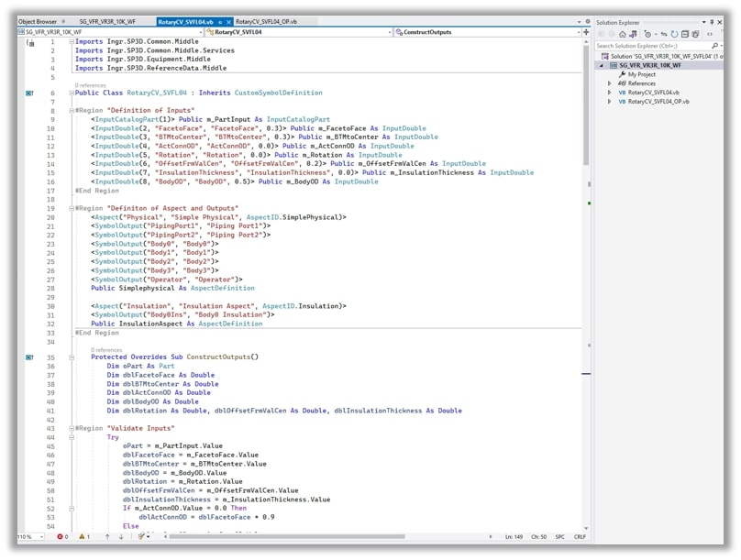Click Refresh icon in Solution Explorer
The width and height of the screenshot is (741, 560).
(674, 34)
